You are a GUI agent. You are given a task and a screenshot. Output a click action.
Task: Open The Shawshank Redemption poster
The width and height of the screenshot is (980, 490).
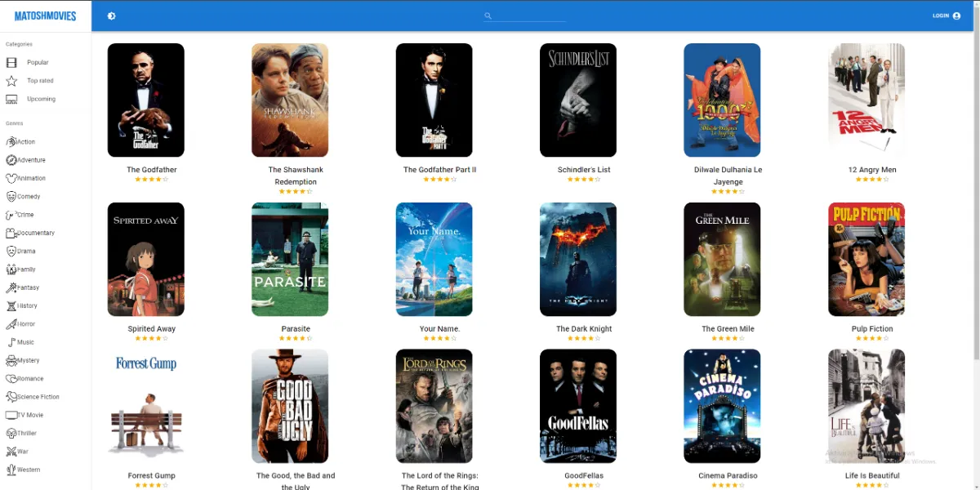(290, 100)
